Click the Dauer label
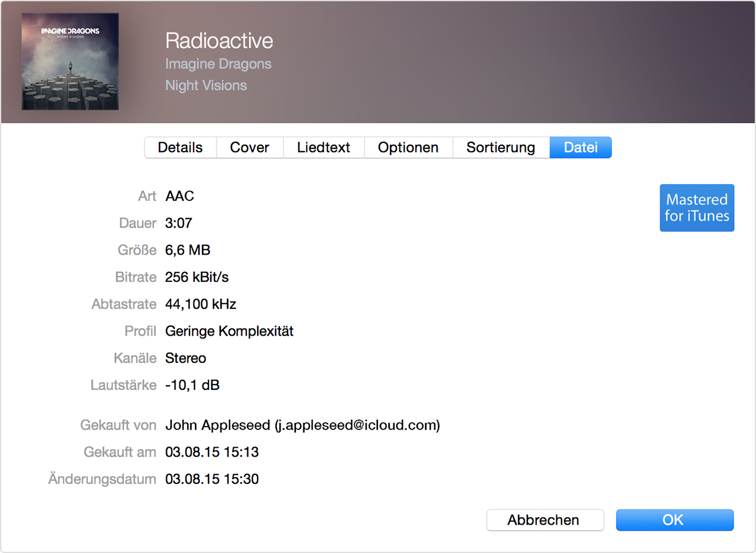The height and width of the screenshot is (553, 756). (138, 223)
